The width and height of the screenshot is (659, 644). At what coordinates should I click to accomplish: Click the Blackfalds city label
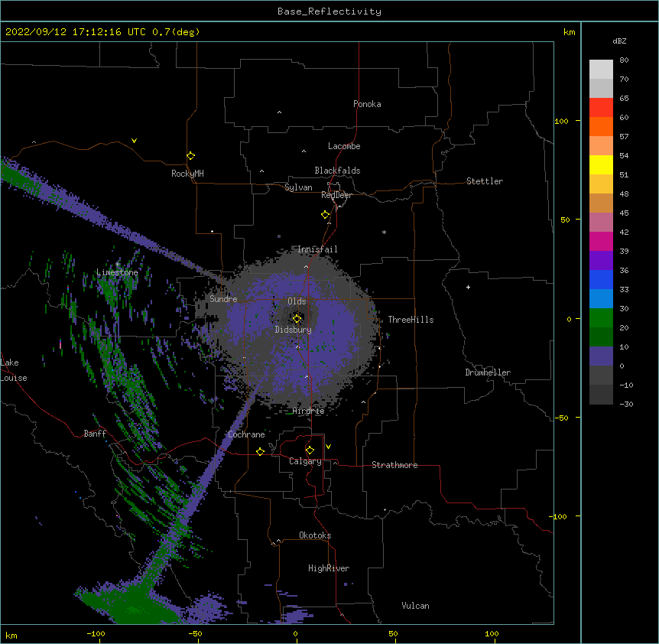337,171
